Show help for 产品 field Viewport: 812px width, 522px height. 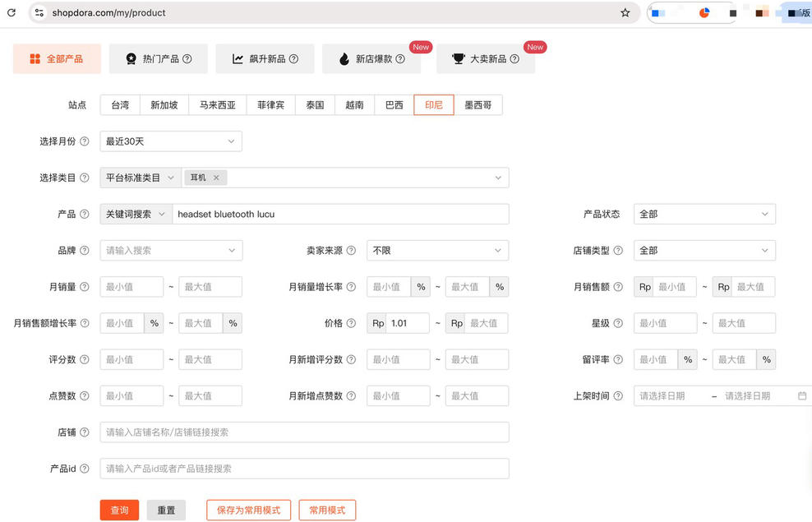point(85,214)
